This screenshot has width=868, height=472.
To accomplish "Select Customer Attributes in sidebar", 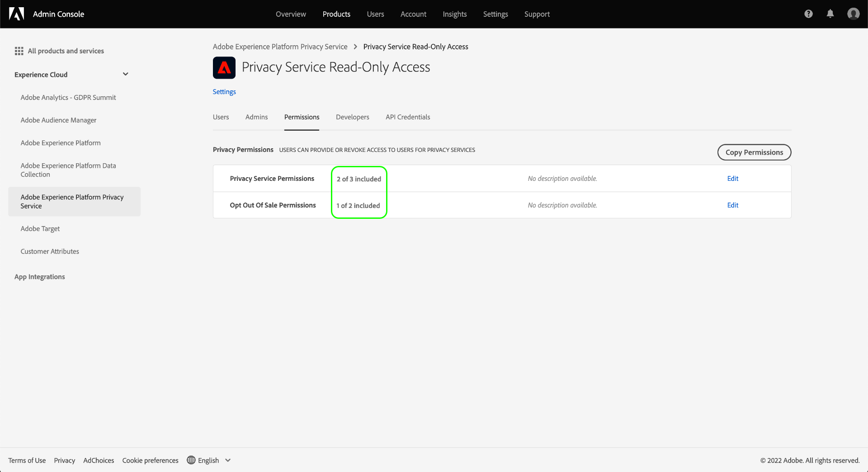I will coord(50,251).
